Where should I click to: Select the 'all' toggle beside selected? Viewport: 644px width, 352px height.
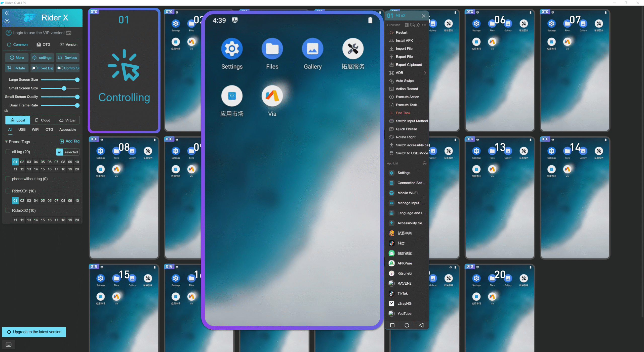(x=59, y=152)
